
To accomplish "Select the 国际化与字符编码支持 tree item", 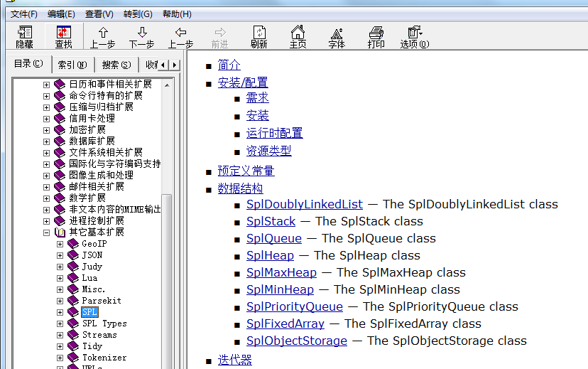I will click(x=115, y=164).
